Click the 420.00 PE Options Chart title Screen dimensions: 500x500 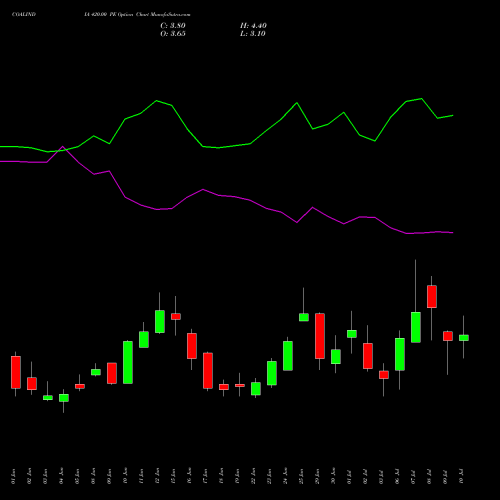(137, 15)
